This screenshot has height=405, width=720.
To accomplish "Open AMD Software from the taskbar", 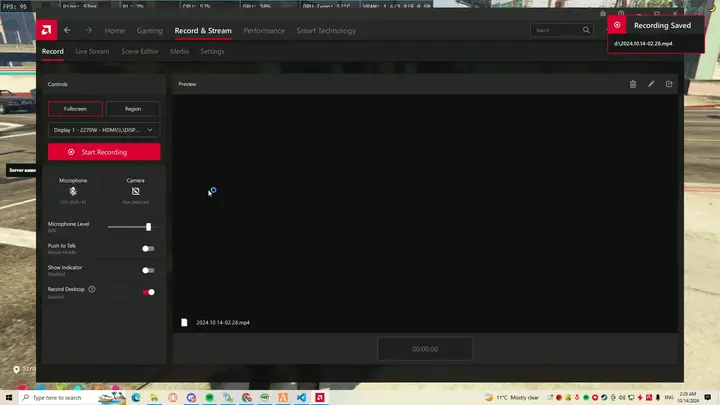I will click(x=320, y=397).
